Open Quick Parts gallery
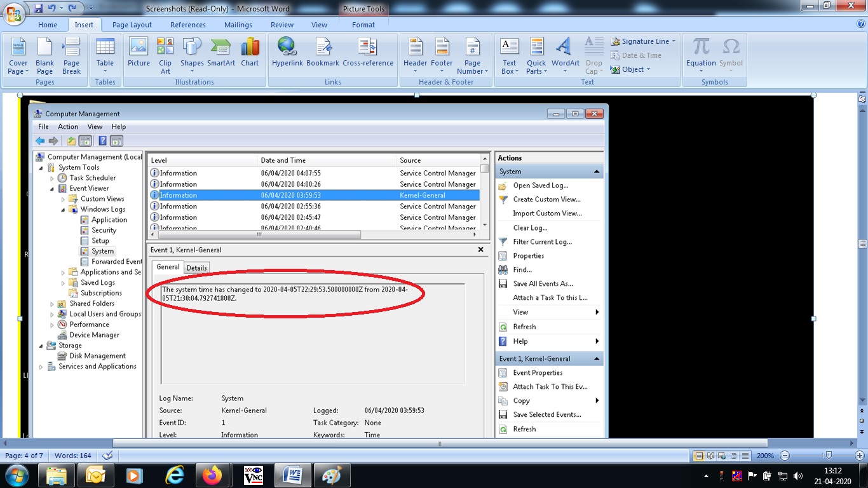Image resolution: width=868 pixels, height=488 pixels. [536, 56]
